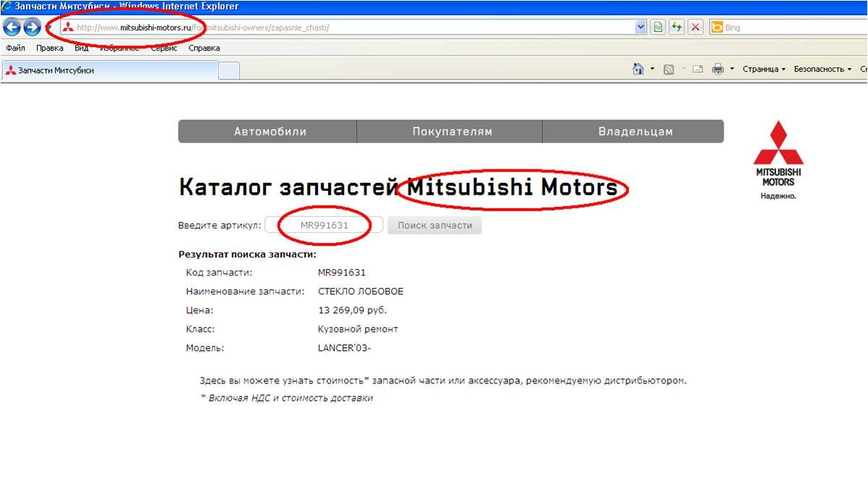The width and height of the screenshot is (868, 502).
Task: Open the Безопасность dropdown menu
Action: click(822, 69)
